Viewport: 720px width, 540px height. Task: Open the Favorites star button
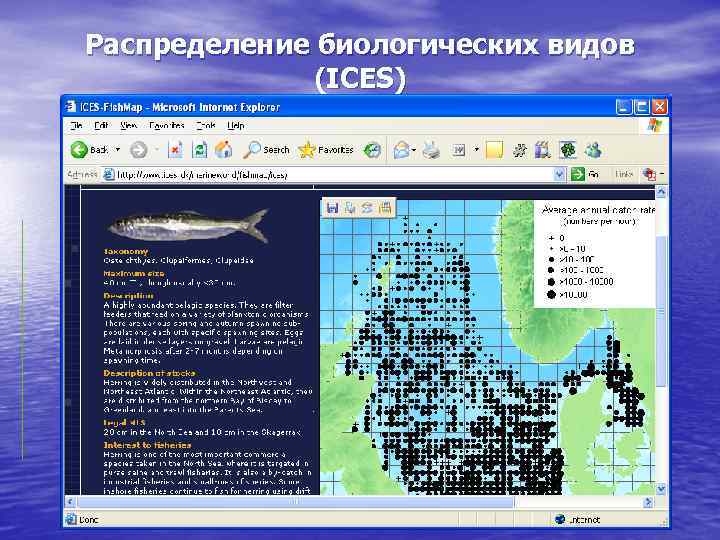coord(326,150)
